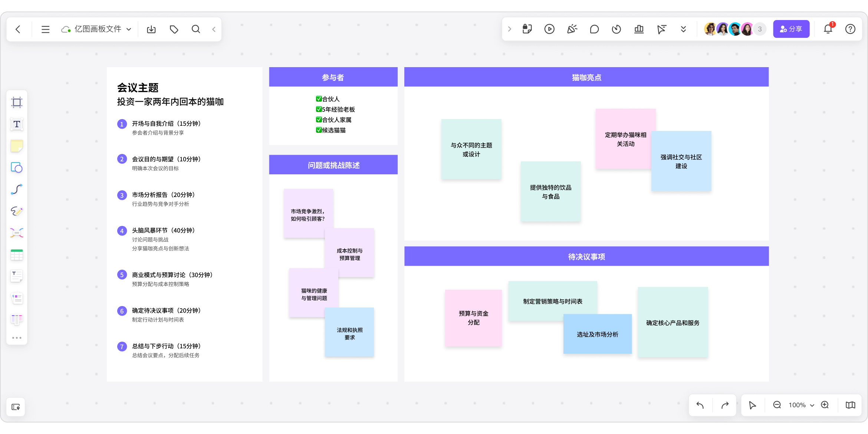Expand 亿图画板文件 file name dropdown
868x434 pixels.
[129, 29]
